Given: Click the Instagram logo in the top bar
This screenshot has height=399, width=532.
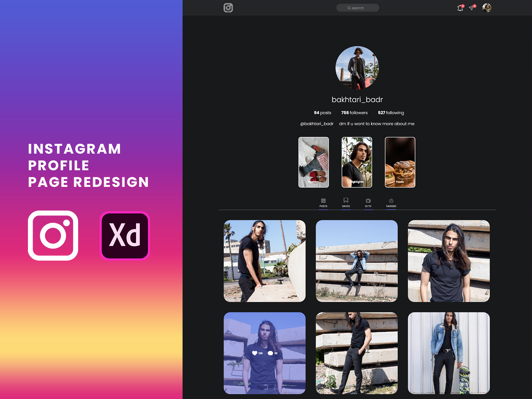Looking at the screenshot, I should (228, 8).
